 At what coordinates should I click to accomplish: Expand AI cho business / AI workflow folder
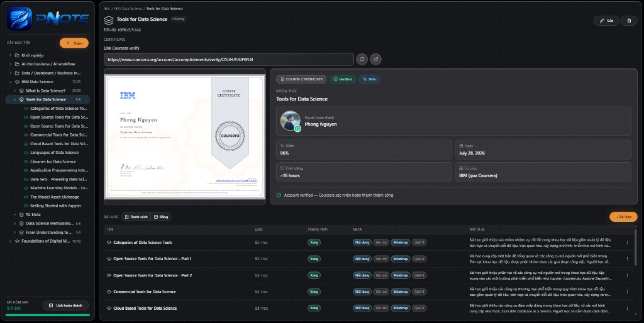tap(10, 64)
